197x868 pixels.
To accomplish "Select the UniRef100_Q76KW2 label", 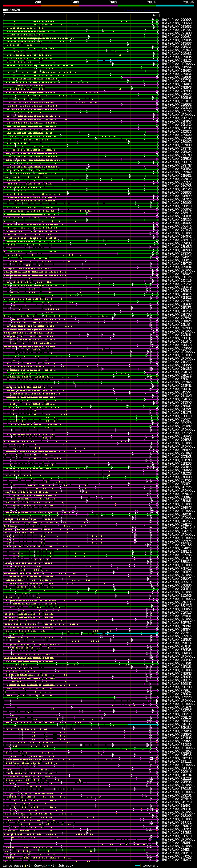I will tap(177, 406).
